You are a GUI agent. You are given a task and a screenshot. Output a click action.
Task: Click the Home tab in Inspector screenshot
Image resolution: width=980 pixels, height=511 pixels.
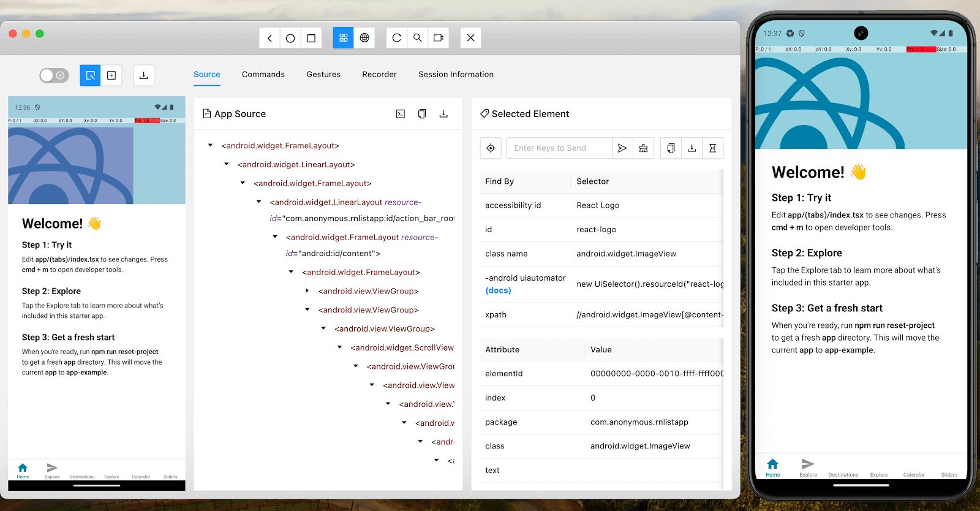[23, 471]
